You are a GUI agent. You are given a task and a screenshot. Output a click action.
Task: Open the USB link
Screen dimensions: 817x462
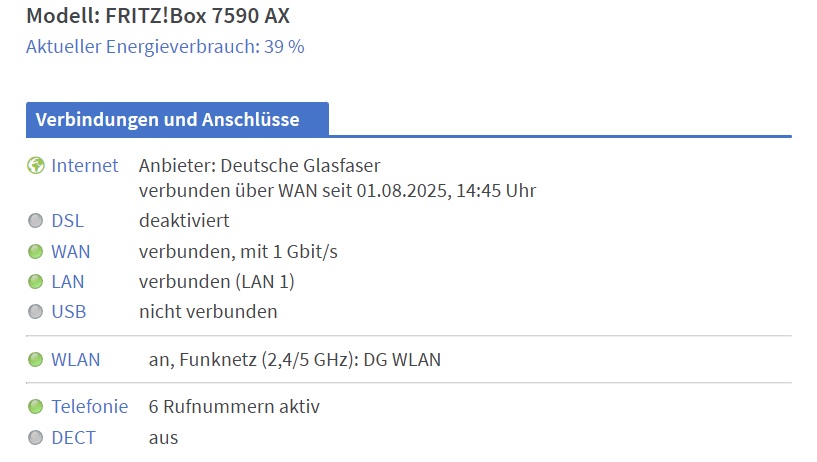[x=69, y=312]
